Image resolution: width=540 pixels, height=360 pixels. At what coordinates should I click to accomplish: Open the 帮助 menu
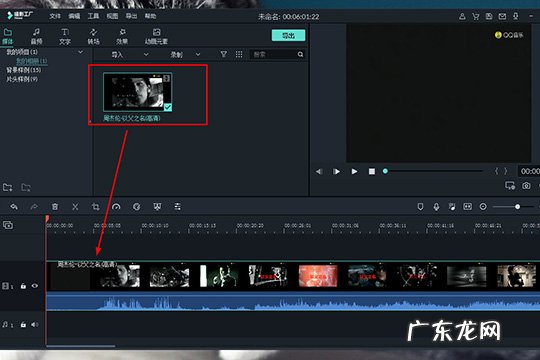[x=150, y=16]
